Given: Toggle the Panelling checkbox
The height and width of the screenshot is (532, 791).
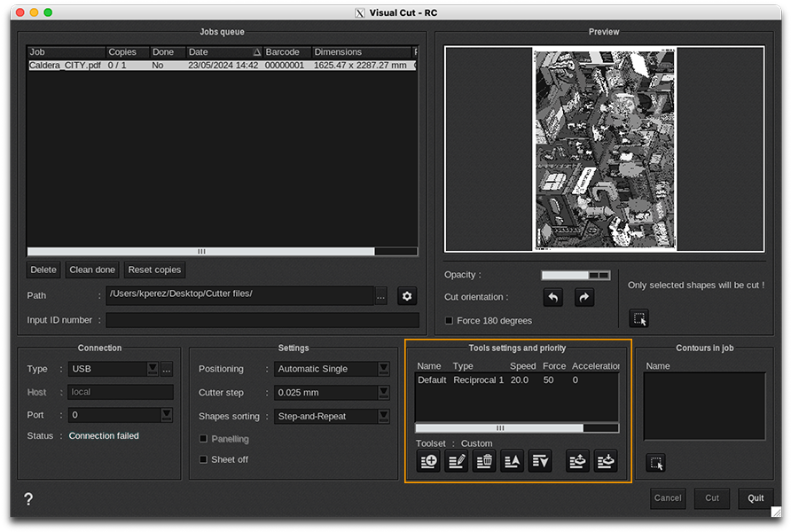Looking at the screenshot, I should [204, 439].
